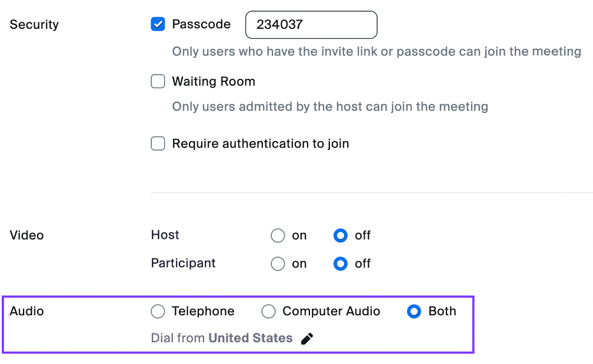
Task: Set participant video to on
Action: (278, 263)
